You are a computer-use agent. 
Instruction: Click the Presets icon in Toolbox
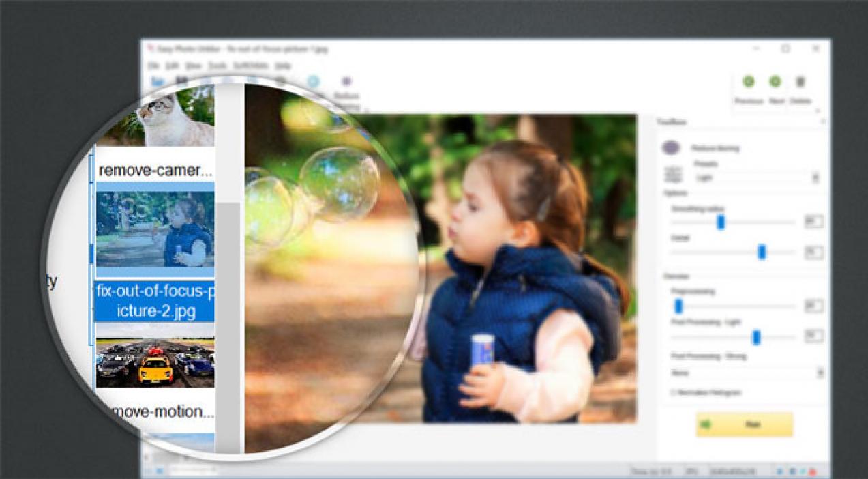point(672,174)
